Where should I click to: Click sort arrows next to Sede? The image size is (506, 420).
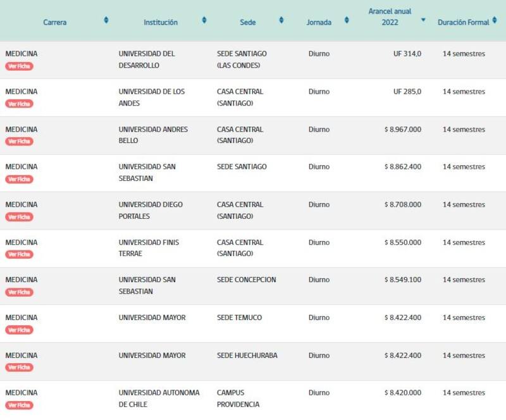[x=281, y=20]
